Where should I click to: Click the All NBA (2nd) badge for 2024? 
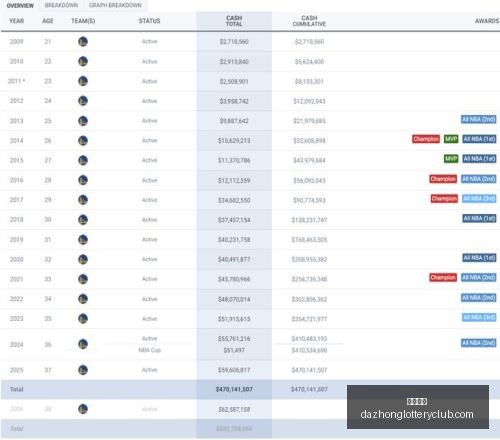[479, 343]
